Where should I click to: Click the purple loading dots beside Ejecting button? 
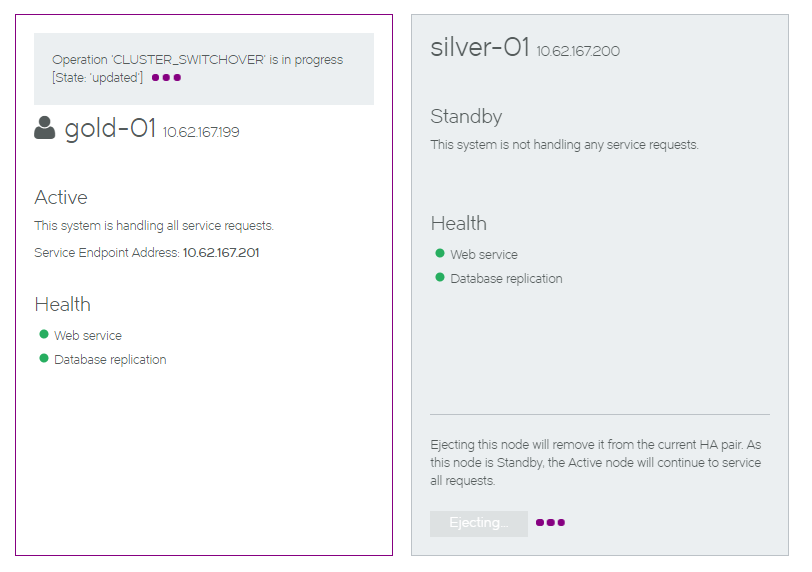click(550, 523)
